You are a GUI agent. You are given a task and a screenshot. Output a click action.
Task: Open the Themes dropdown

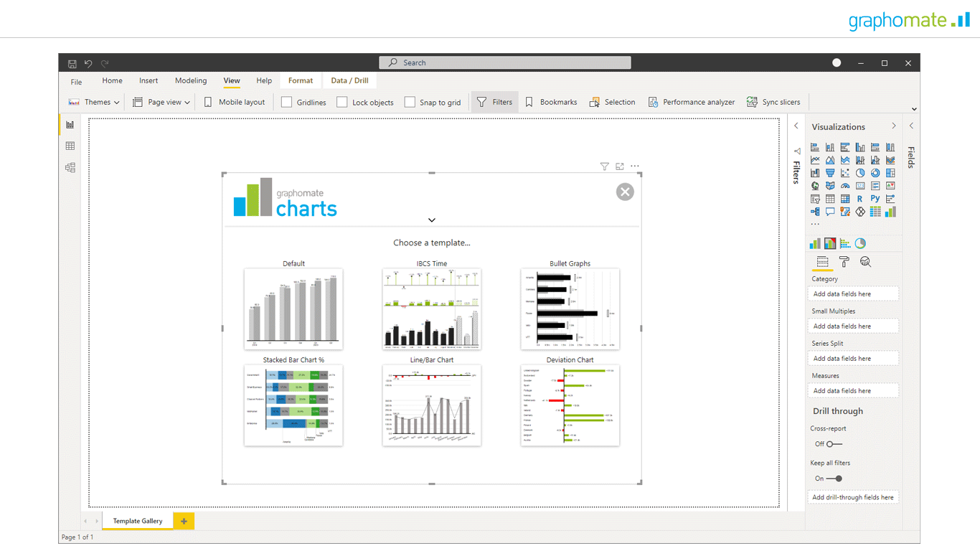coord(93,102)
